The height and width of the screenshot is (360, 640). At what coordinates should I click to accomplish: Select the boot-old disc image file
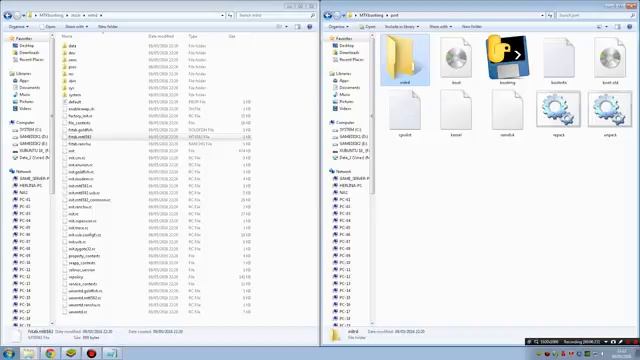(x=610, y=60)
